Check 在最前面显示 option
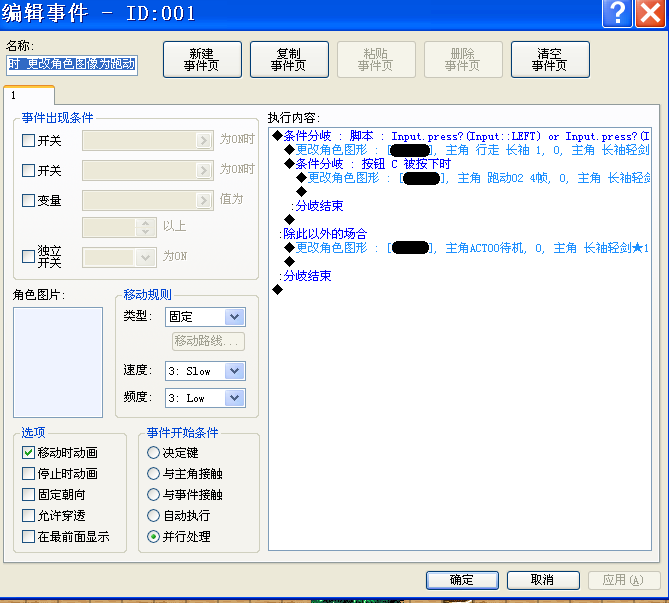669x603 pixels. coord(28,536)
